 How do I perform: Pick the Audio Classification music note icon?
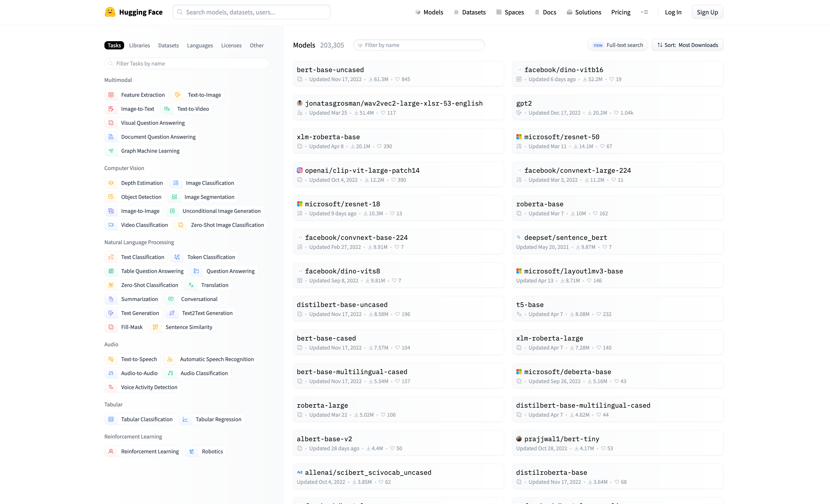point(170,373)
